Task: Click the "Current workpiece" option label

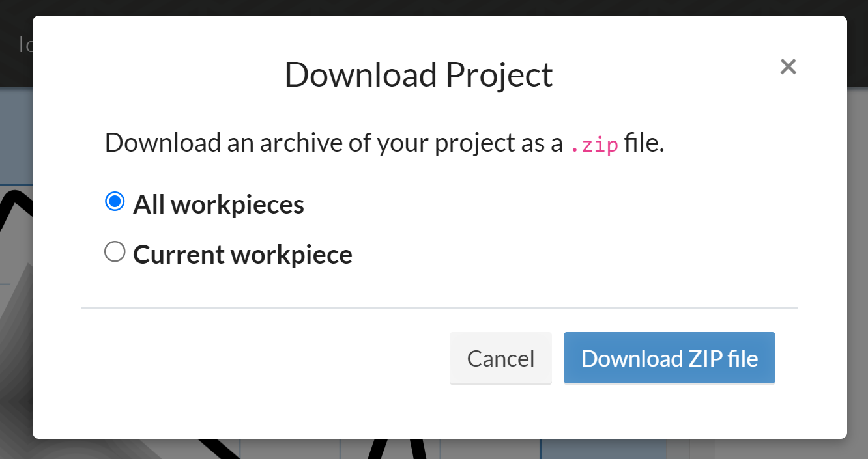Action: [x=242, y=254]
